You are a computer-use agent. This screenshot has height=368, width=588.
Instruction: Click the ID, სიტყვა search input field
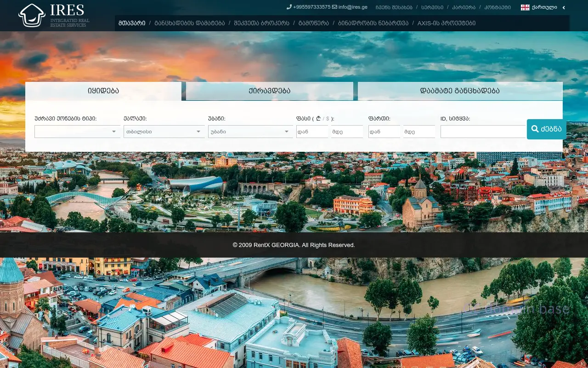[x=482, y=132]
